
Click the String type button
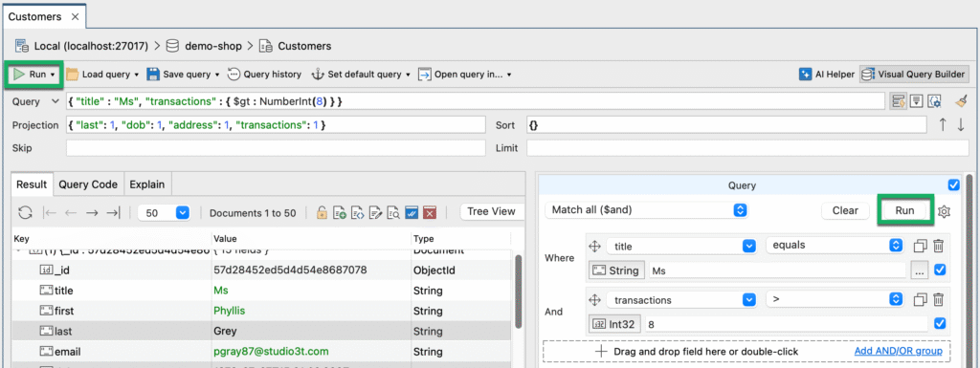[x=617, y=271]
